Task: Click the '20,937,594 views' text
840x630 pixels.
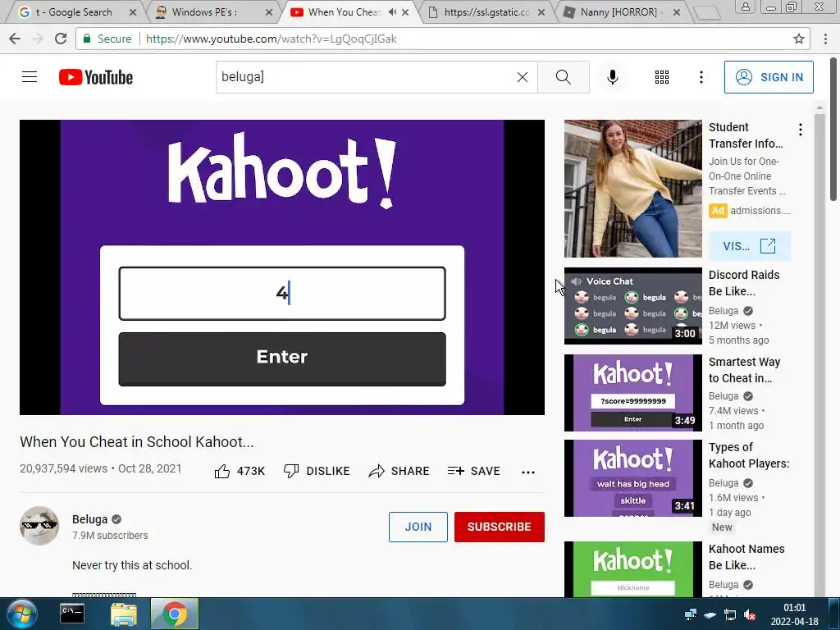Action: [63, 468]
